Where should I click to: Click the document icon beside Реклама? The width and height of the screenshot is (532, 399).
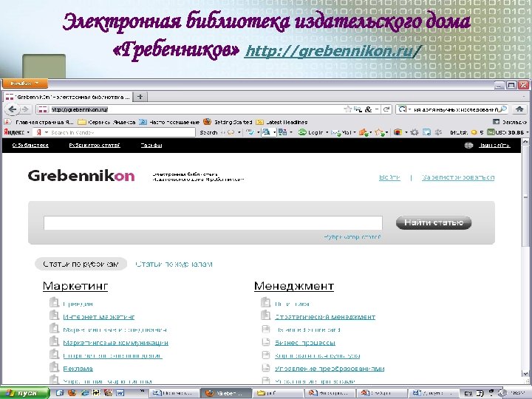54,368
